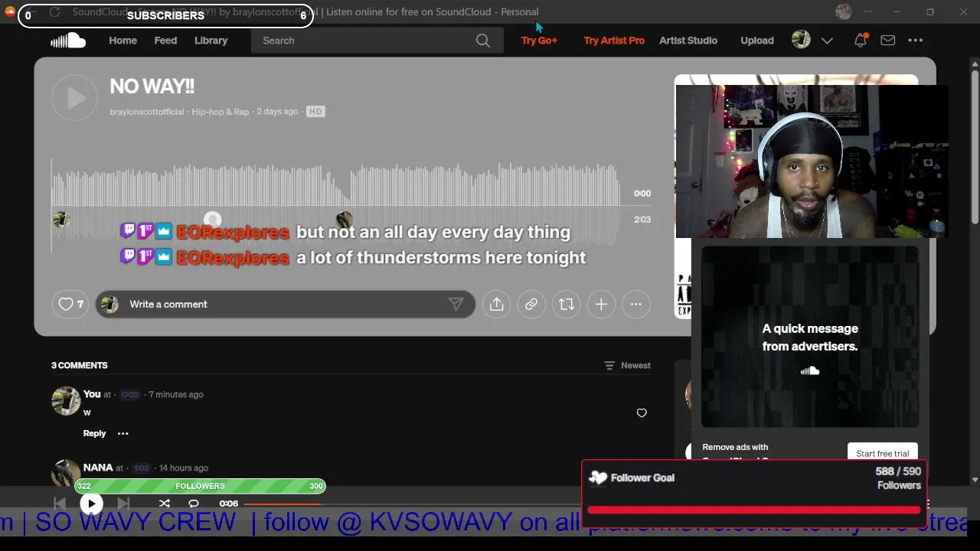Focus the Search input field
This screenshot has width=980, height=551.
point(367,41)
